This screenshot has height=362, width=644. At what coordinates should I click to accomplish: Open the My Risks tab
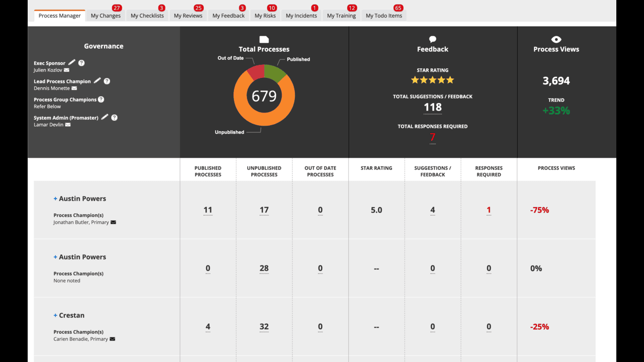tap(265, 16)
